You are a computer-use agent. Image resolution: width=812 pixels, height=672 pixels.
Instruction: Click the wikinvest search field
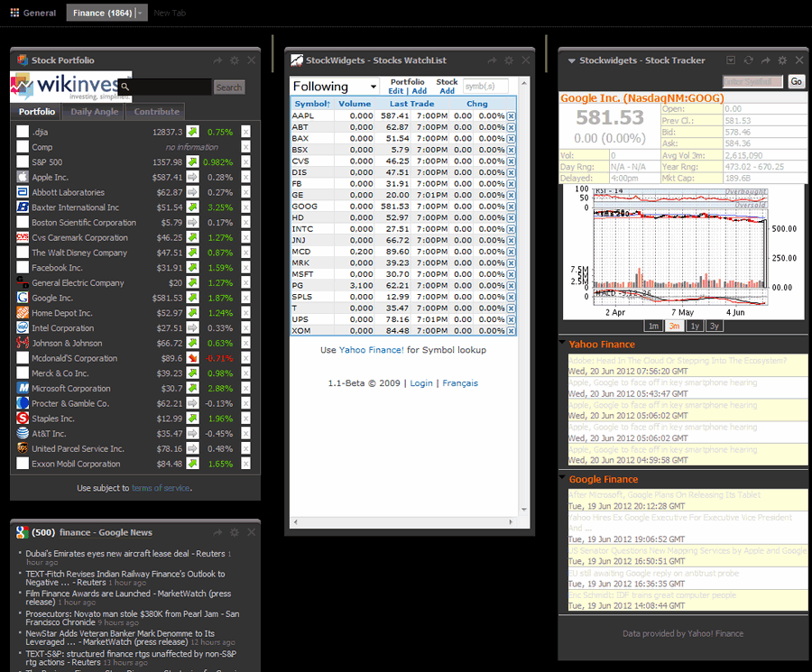pos(165,87)
